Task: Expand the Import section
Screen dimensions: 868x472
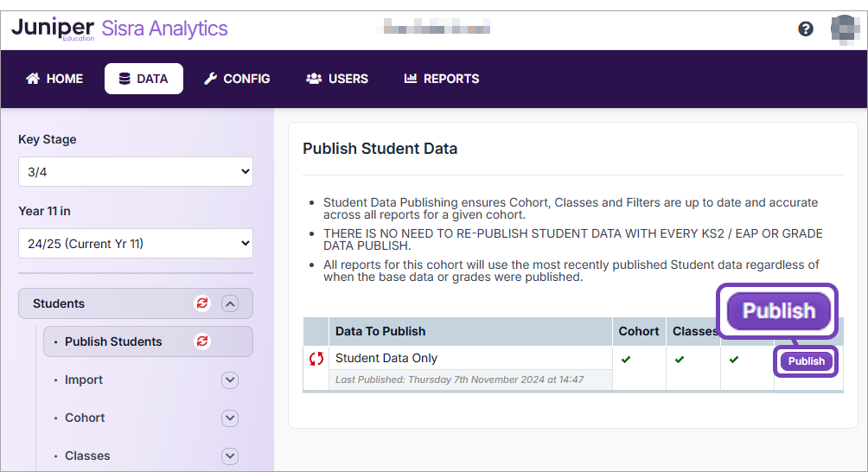Action: click(x=229, y=380)
